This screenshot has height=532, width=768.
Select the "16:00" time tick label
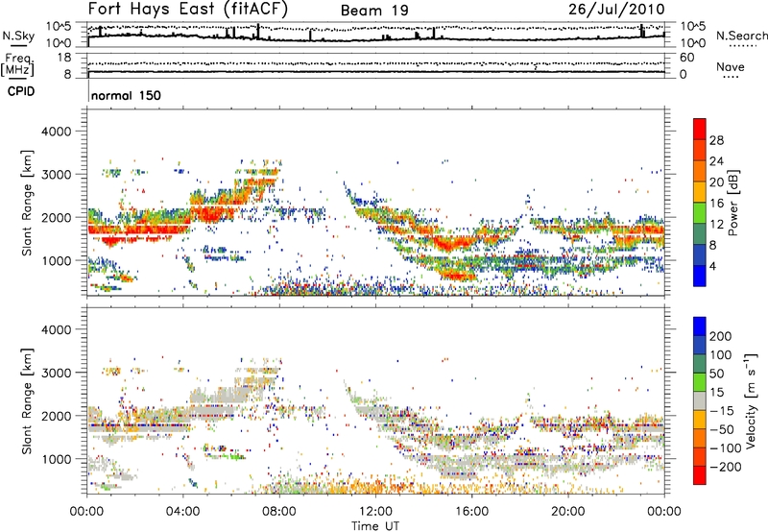(471, 512)
